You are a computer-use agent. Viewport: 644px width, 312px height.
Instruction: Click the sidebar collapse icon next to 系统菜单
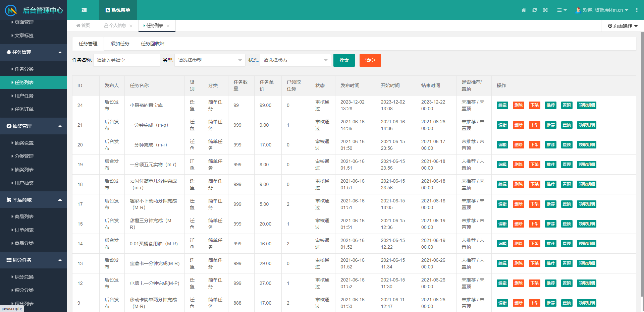(84, 10)
